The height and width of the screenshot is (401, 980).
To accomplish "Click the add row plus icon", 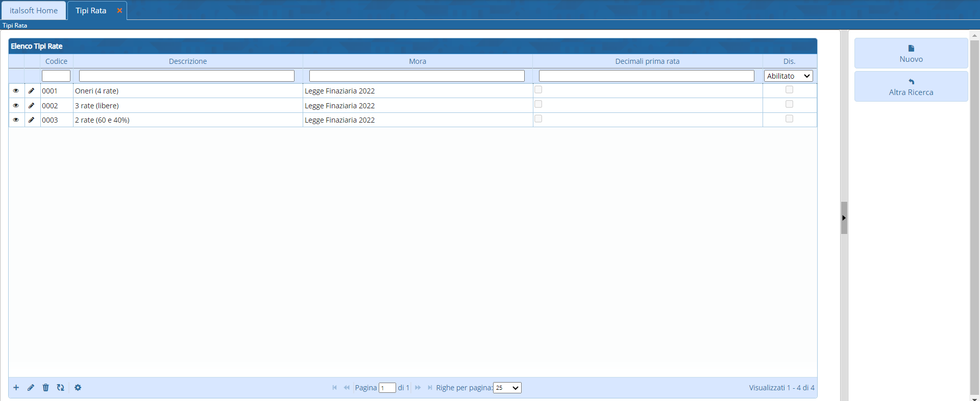I will (x=16, y=388).
